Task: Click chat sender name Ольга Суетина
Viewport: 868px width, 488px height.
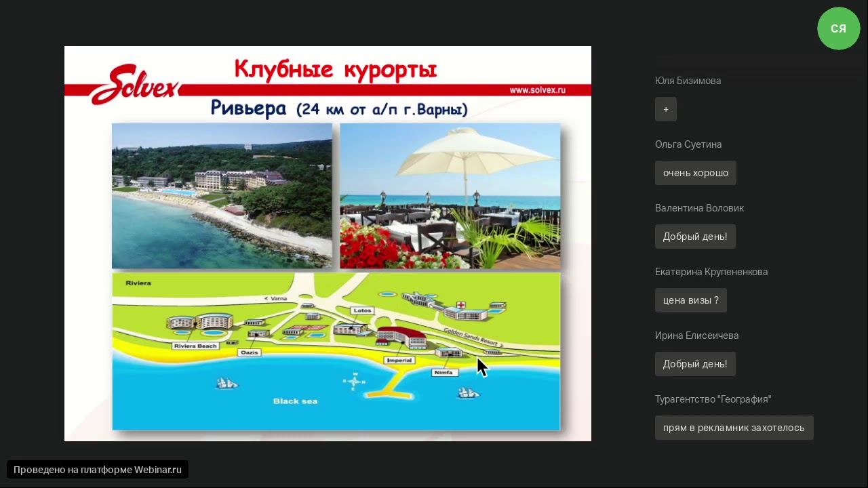Action: pos(688,144)
